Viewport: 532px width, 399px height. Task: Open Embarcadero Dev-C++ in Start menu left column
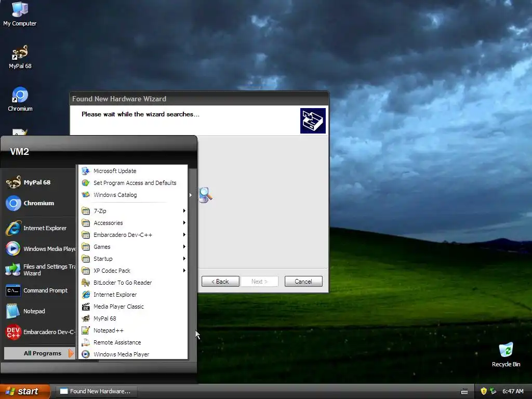[x=40, y=332]
